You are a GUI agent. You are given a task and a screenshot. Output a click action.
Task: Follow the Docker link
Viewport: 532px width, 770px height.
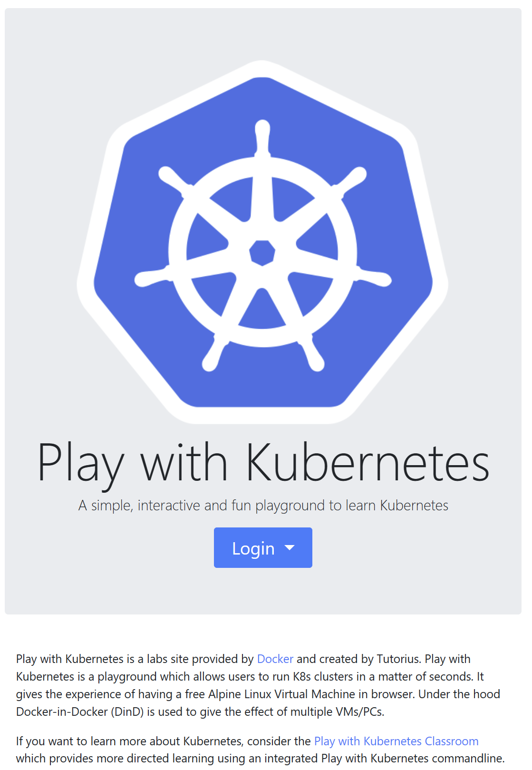click(275, 659)
